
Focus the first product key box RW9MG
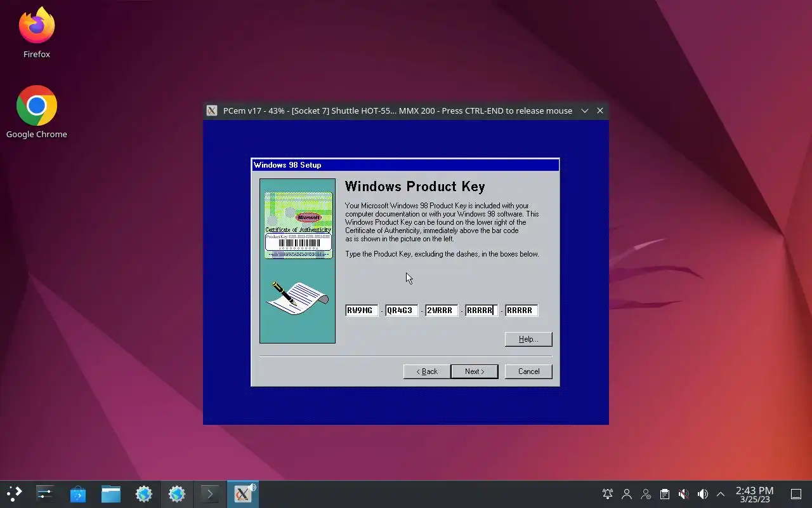click(362, 311)
